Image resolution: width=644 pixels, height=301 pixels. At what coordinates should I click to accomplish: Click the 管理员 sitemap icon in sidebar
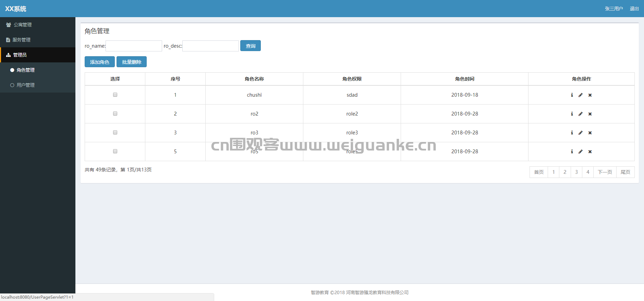click(x=9, y=55)
